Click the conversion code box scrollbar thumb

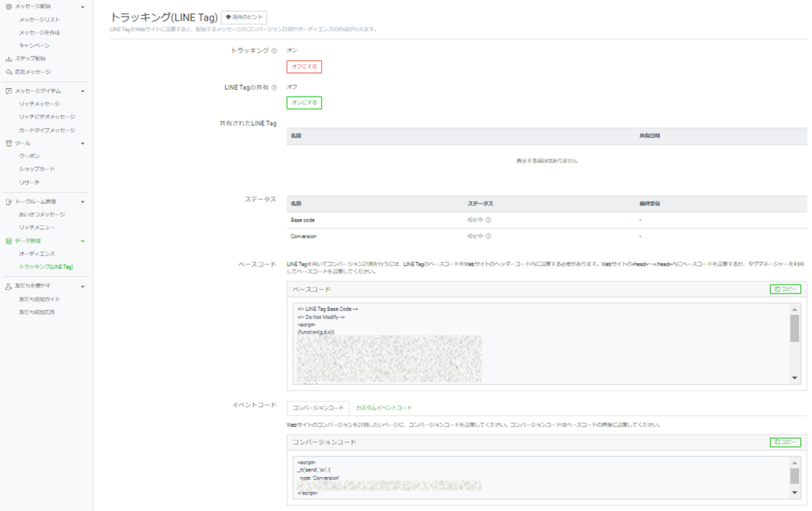795,476
